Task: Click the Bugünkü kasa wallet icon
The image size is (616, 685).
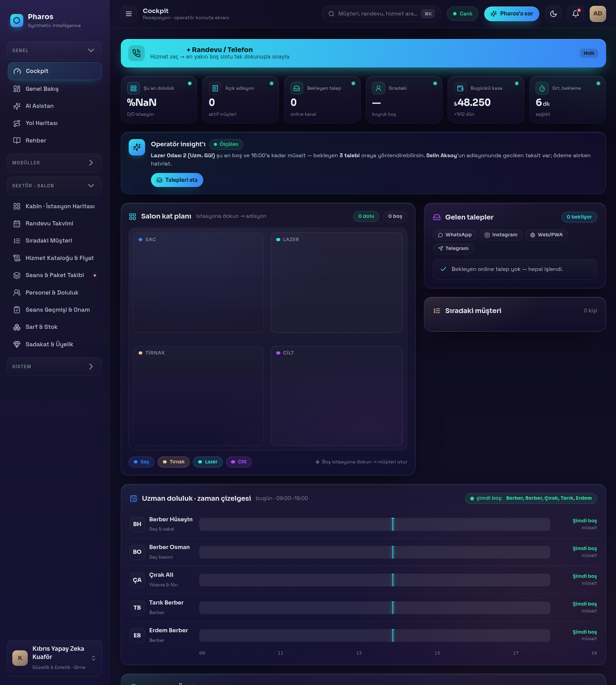Action: [460, 88]
